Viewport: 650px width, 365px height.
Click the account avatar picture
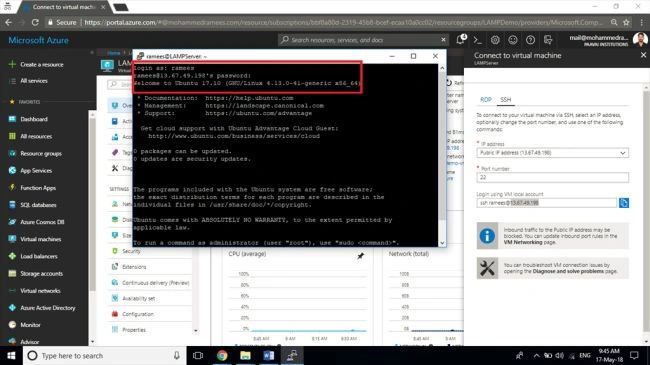pos(640,40)
